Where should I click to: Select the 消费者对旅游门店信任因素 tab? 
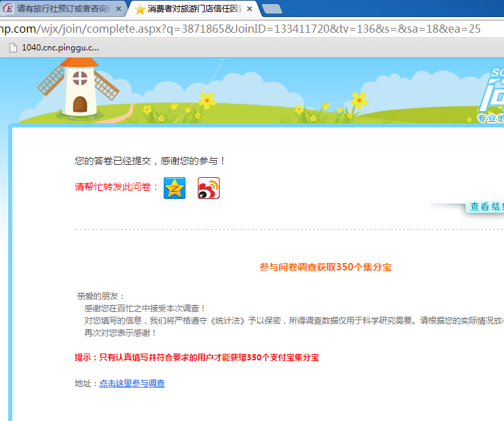click(x=194, y=9)
